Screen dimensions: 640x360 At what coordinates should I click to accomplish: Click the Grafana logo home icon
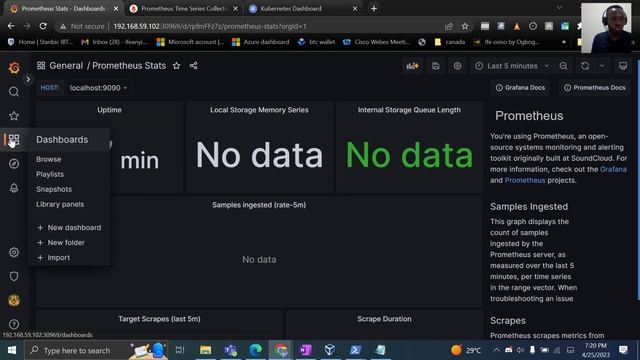(x=14, y=68)
